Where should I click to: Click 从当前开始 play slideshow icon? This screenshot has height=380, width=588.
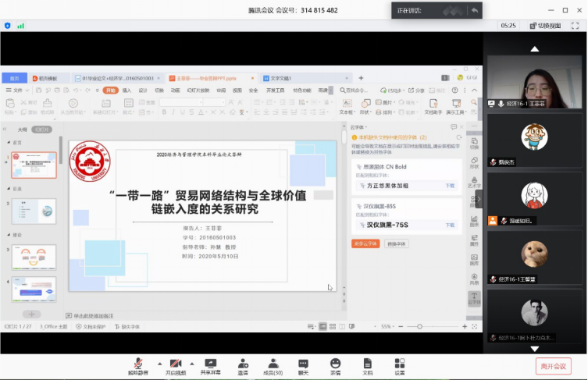pyautogui.click(x=73, y=106)
